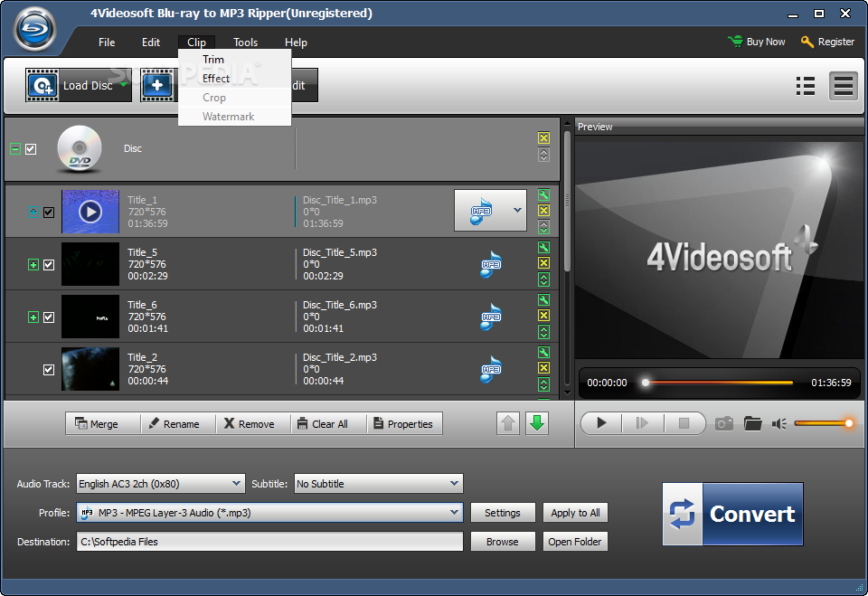Click the MP3 format icon for Title_2
Screen dimensions: 868x596
[x=491, y=370]
